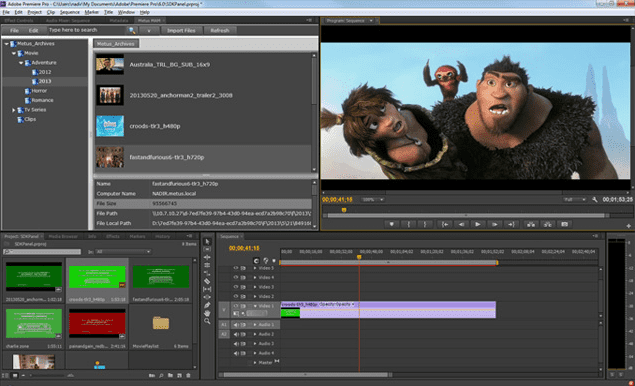Click the Metus panel Edit button
The height and width of the screenshot is (386, 635).
click(33, 30)
